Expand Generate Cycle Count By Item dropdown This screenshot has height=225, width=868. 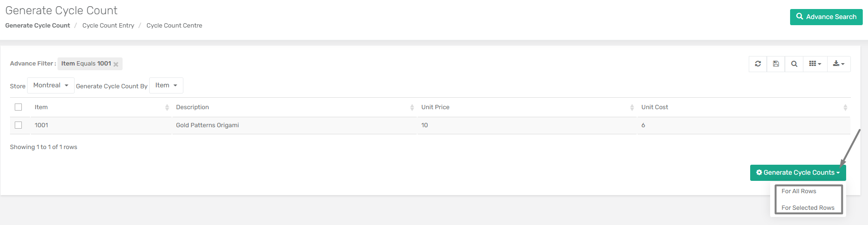166,85
